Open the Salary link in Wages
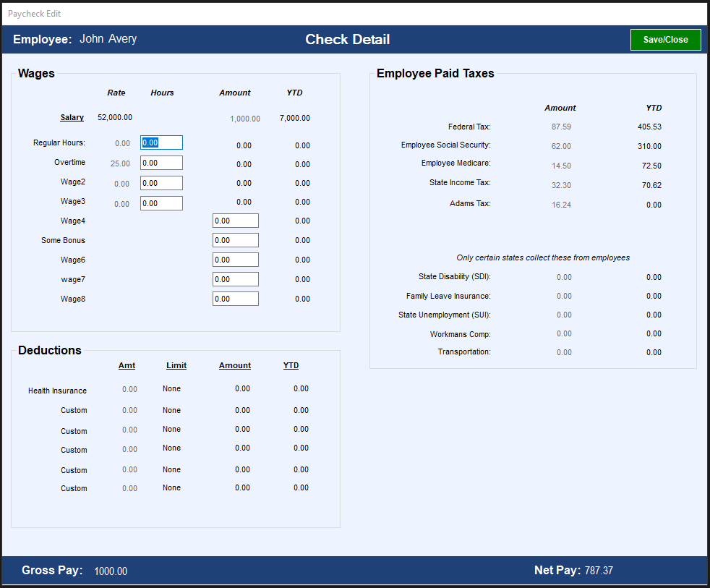 (x=72, y=117)
